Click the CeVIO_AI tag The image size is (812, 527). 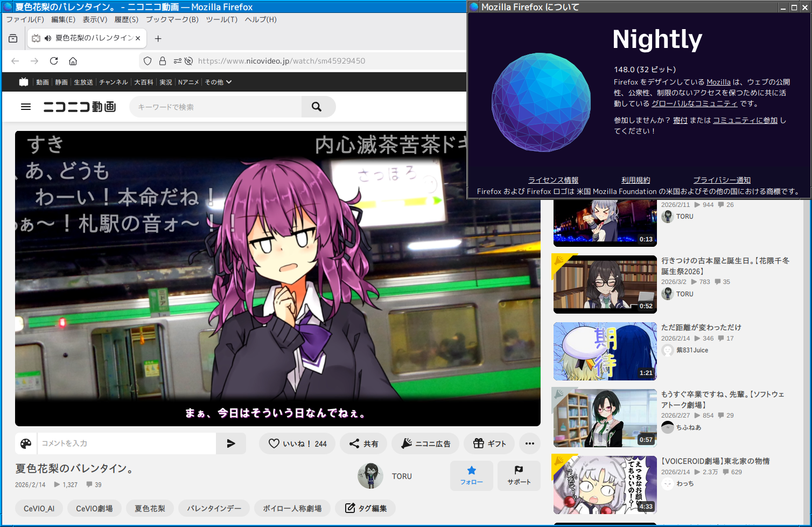[x=39, y=508]
